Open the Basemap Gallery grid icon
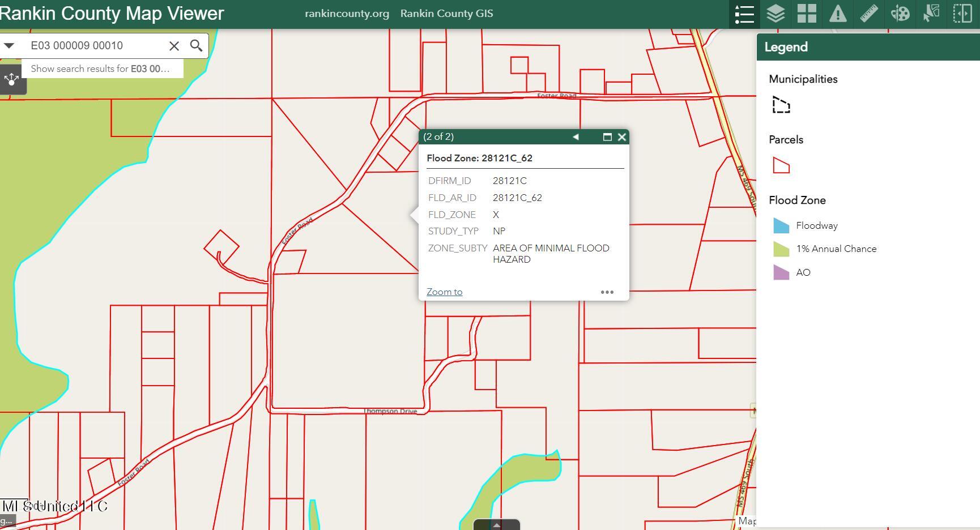980x530 pixels. tap(807, 14)
